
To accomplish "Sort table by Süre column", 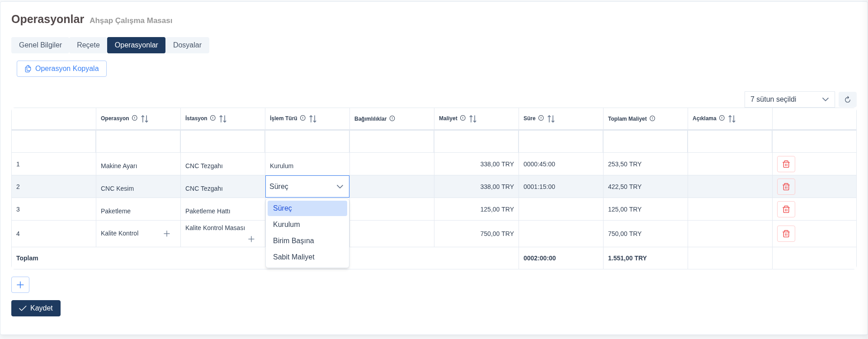I will point(551,119).
